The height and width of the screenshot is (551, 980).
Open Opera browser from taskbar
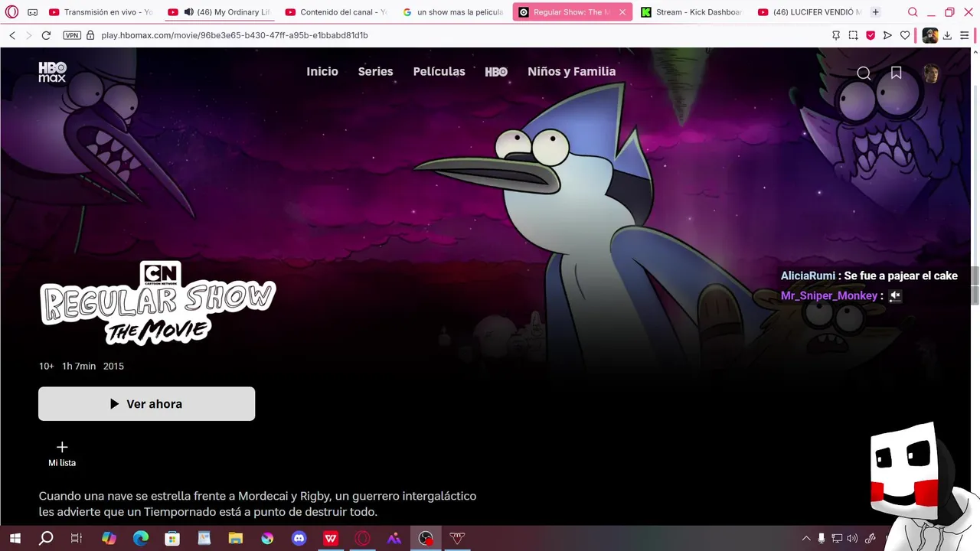362,539
